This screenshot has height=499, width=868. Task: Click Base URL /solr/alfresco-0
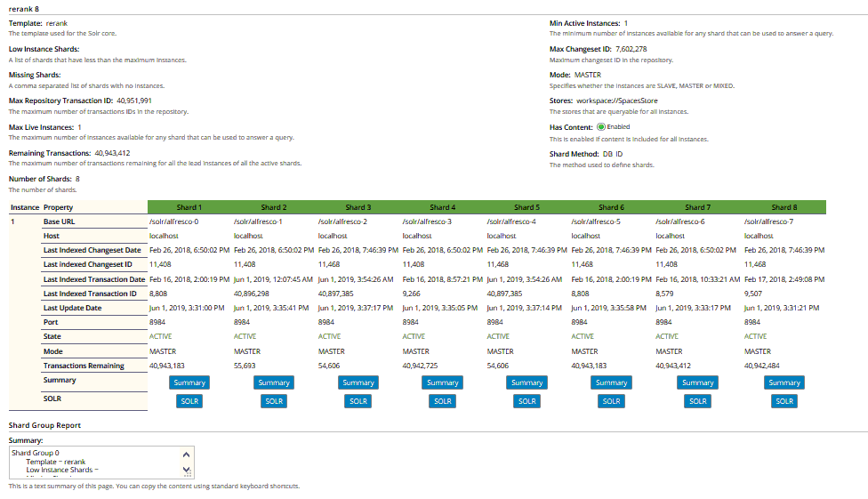coord(173,221)
